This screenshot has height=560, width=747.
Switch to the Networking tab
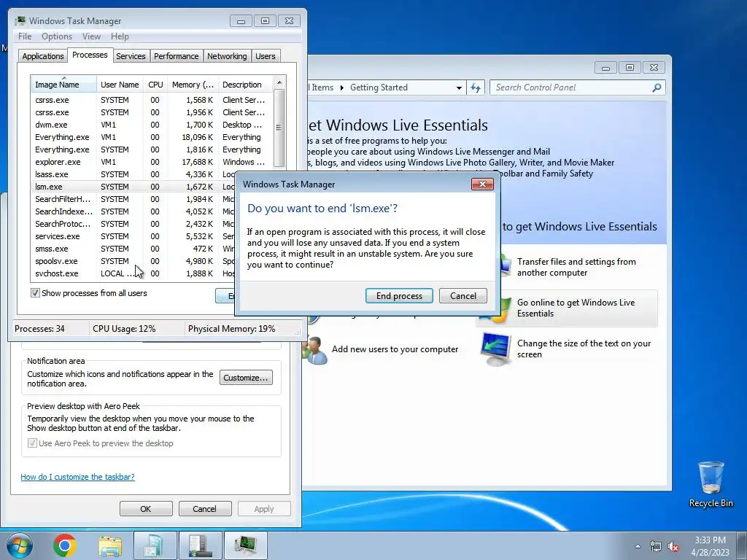227,56
